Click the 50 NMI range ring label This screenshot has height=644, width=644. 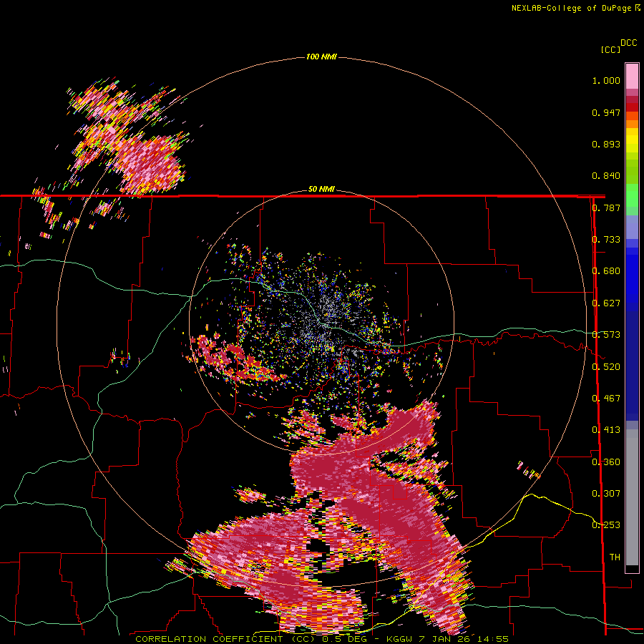pyautogui.click(x=321, y=189)
